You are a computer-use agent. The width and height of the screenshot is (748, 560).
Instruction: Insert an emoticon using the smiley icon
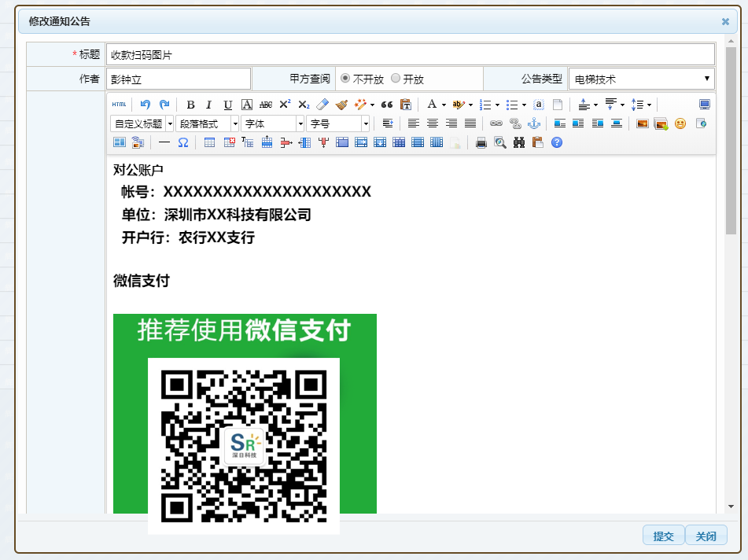click(x=680, y=123)
